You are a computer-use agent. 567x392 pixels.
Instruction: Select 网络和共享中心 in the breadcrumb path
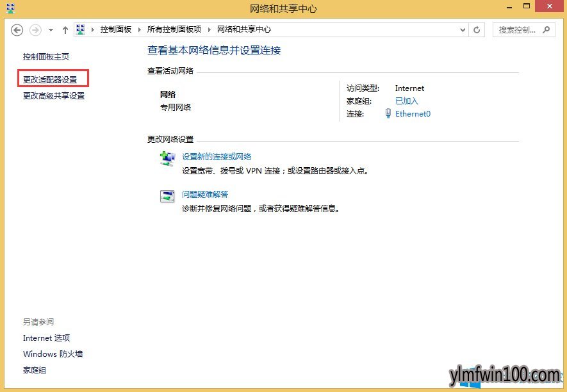(x=244, y=29)
